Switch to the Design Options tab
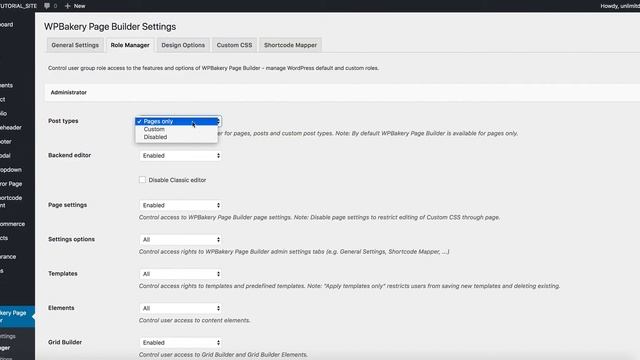 [183, 45]
